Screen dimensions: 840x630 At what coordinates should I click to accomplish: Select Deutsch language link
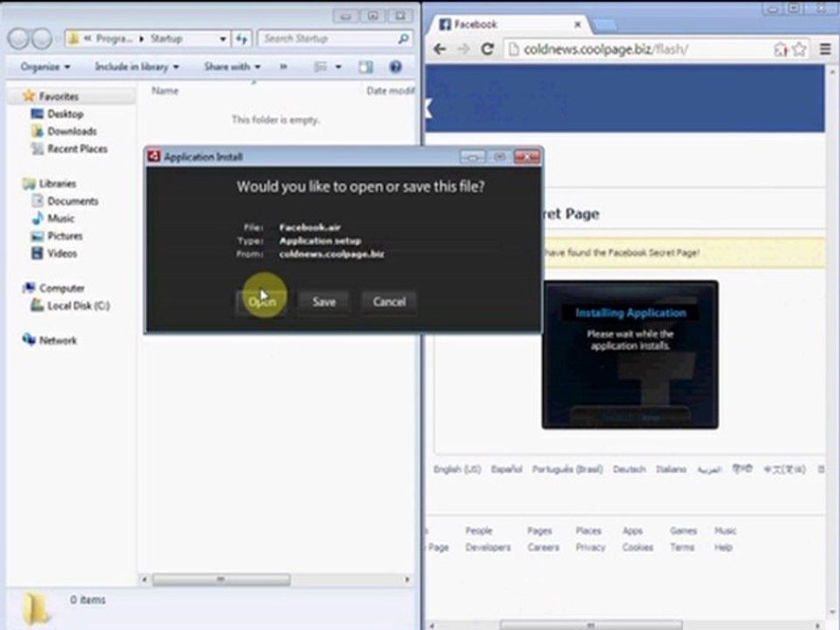(629, 469)
